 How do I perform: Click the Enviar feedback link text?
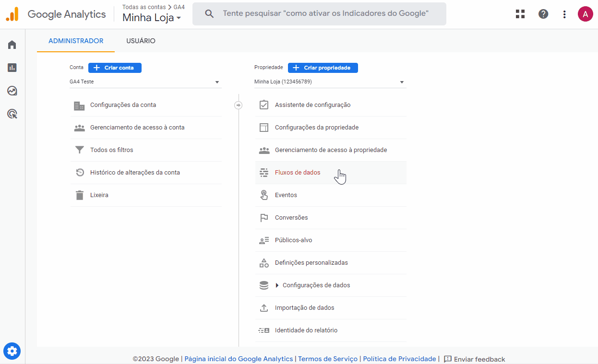tap(479, 359)
